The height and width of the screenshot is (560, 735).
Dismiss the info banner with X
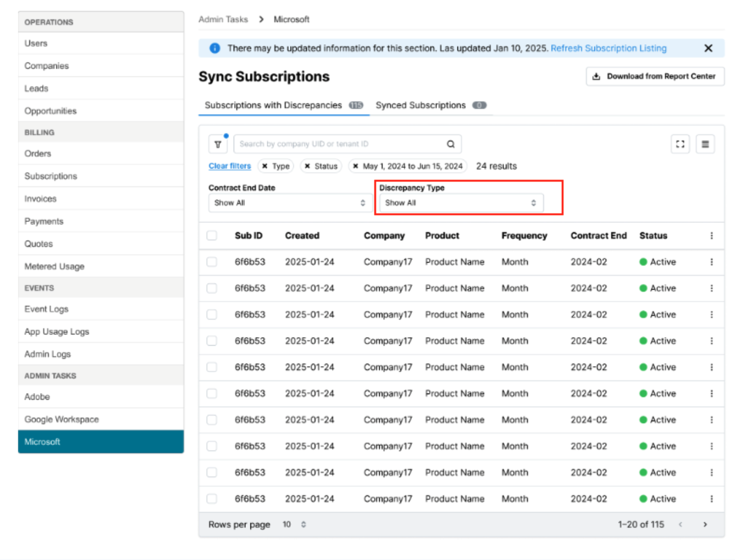pyautogui.click(x=708, y=48)
